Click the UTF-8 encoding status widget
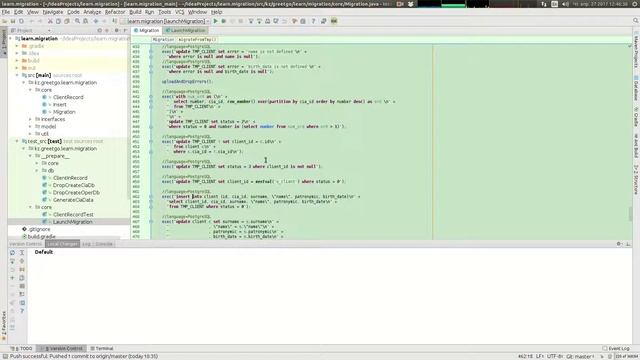Screen dimensions: 640x360 click(556, 356)
